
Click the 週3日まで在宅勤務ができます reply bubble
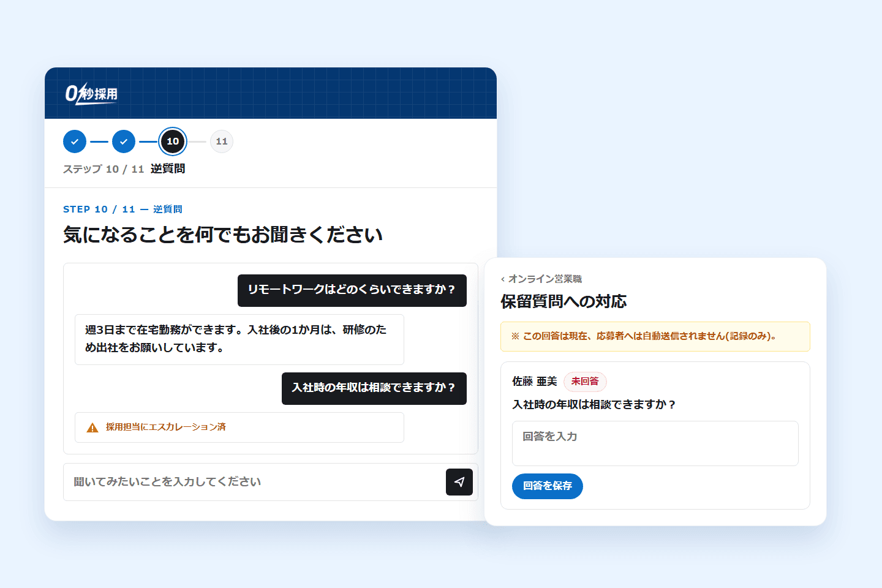point(239,339)
